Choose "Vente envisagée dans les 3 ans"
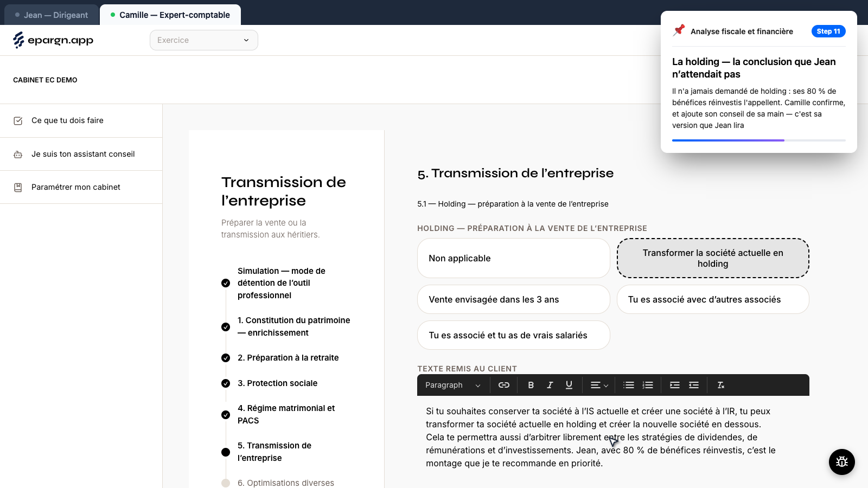This screenshot has width=868, height=488. pos(514,299)
